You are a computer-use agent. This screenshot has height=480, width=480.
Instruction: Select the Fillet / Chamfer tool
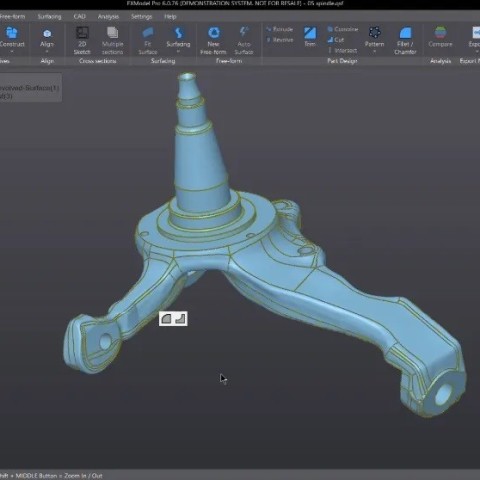coord(405,40)
